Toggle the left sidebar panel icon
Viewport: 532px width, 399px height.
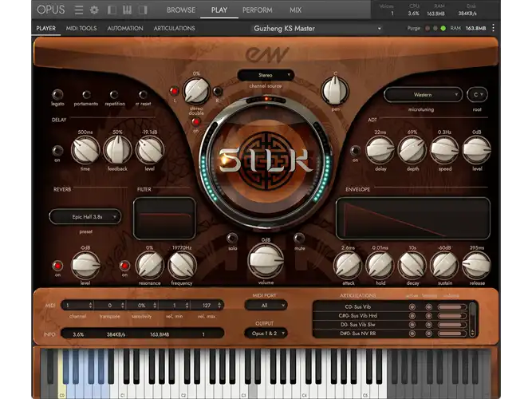pos(112,10)
